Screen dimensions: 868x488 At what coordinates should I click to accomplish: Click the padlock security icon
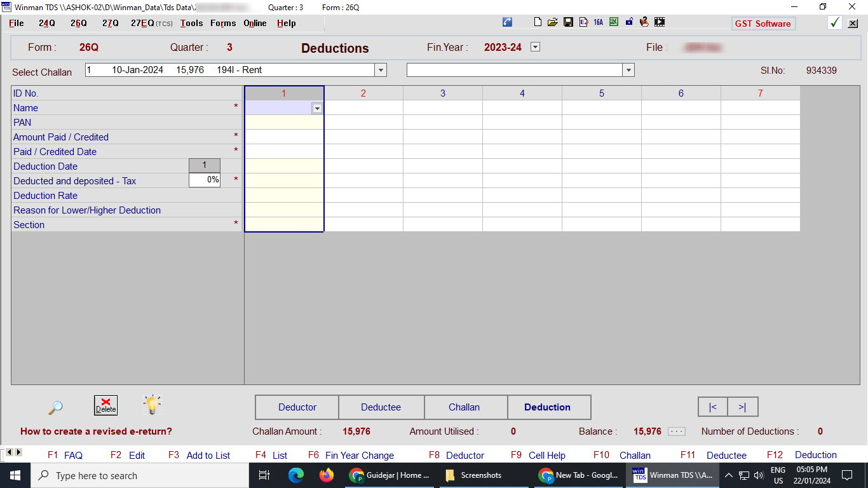click(628, 22)
